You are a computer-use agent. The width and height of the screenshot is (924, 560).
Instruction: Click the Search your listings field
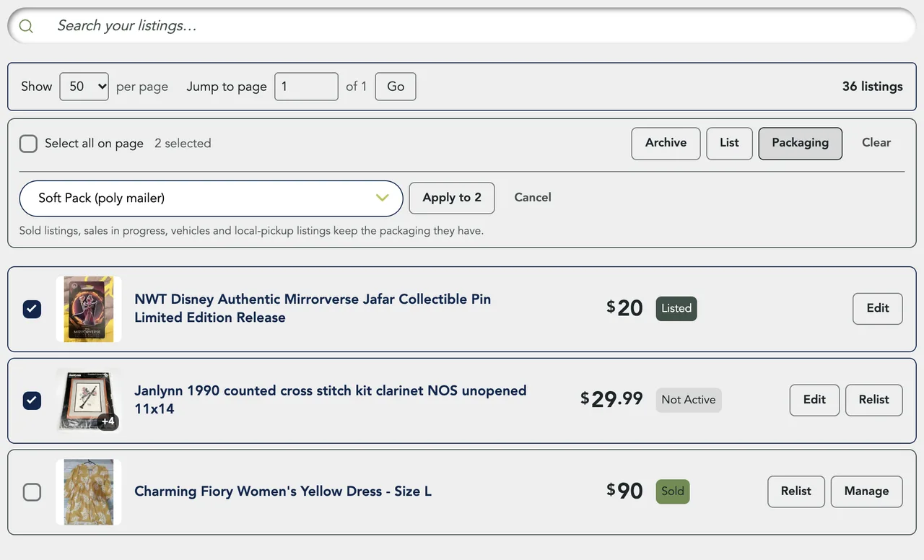(462, 26)
